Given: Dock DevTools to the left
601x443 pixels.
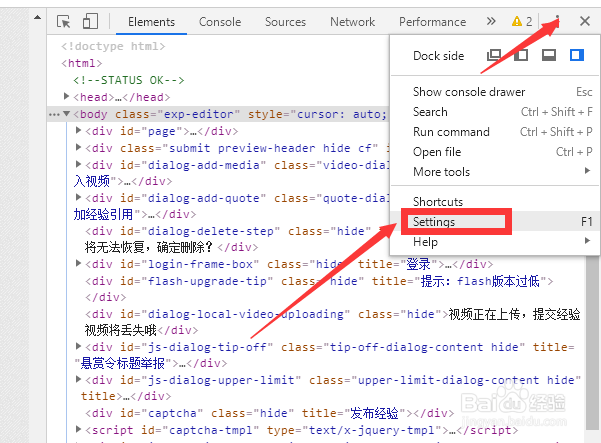Looking at the screenshot, I should pyautogui.click(x=521, y=56).
